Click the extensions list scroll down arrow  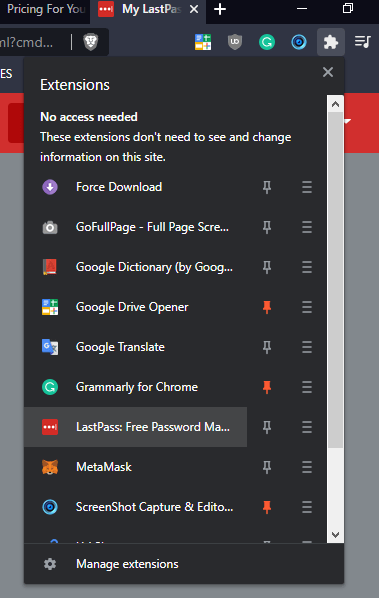pyautogui.click(x=336, y=535)
